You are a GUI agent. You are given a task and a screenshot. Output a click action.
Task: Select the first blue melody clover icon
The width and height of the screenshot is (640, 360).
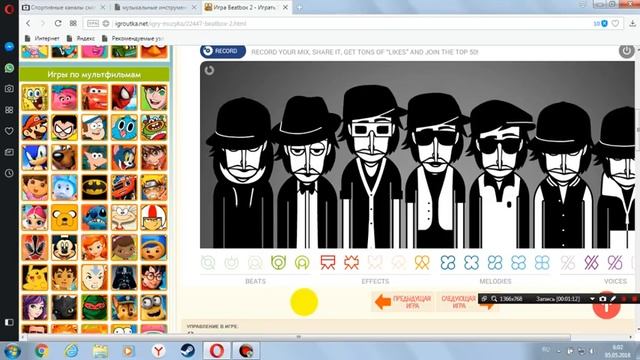point(448,262)
